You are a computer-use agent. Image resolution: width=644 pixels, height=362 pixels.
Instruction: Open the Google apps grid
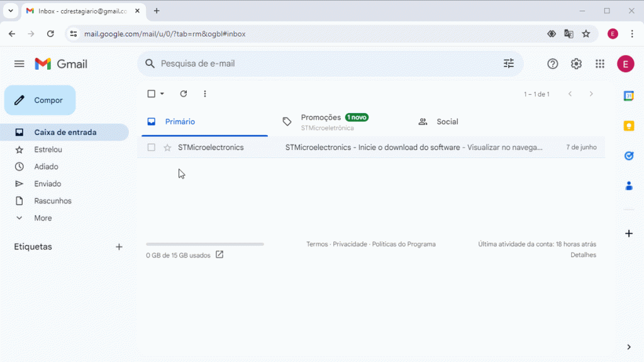[599, 63]
